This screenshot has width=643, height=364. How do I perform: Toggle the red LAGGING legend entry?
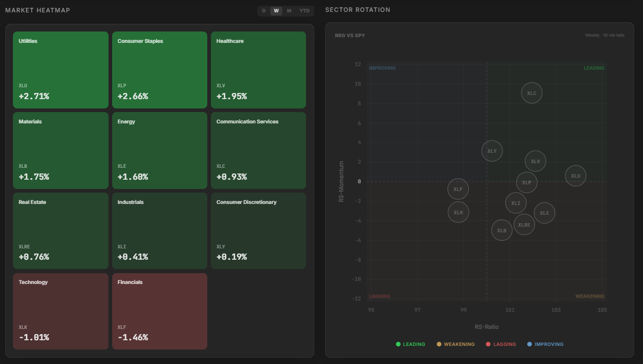tap(501, 344)
